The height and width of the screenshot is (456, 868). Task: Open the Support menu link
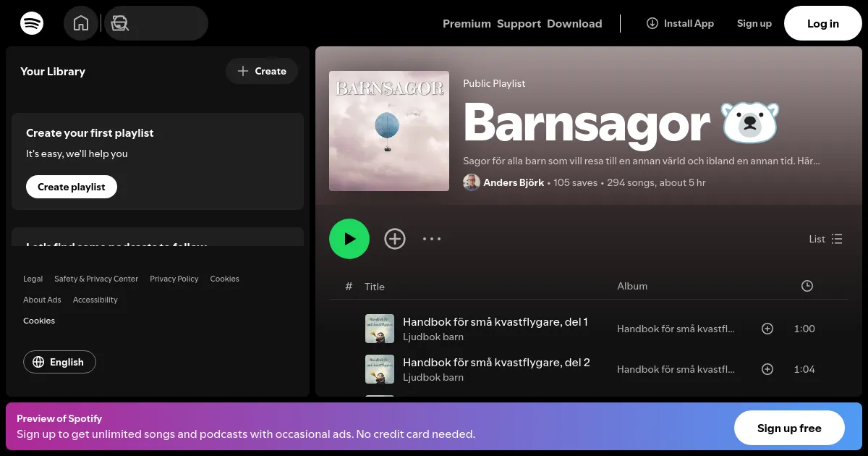pyautogui.click(x=519, y=24)
